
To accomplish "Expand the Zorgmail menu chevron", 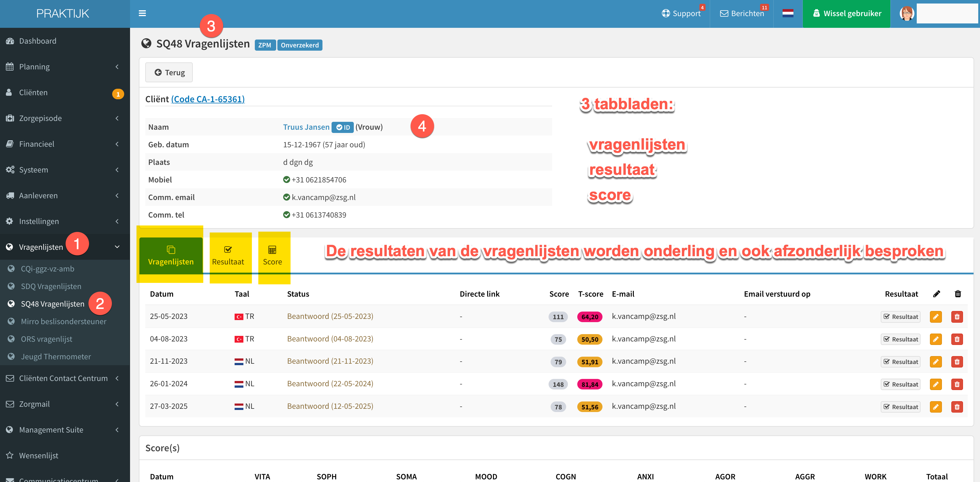I will (x=117, y=404).
